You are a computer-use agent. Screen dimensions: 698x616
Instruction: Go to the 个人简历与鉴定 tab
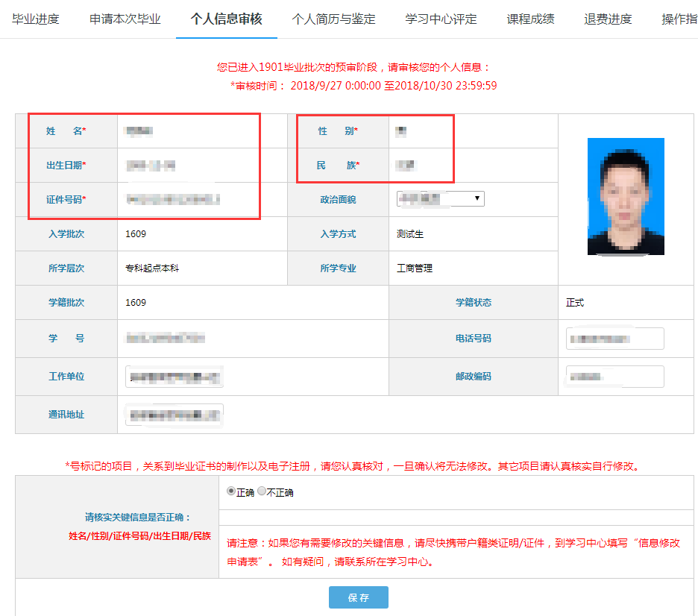(333, 19)
